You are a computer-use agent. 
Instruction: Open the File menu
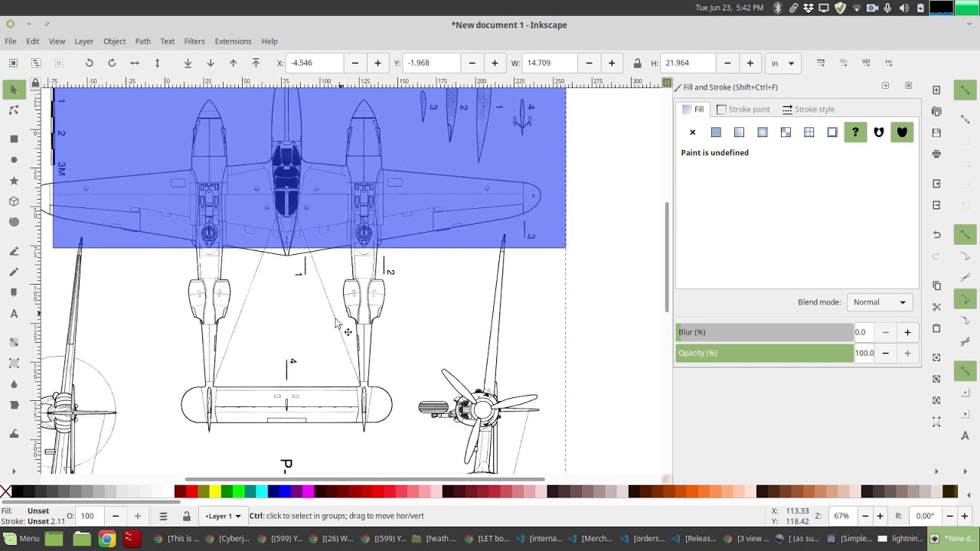coord(11,41)
